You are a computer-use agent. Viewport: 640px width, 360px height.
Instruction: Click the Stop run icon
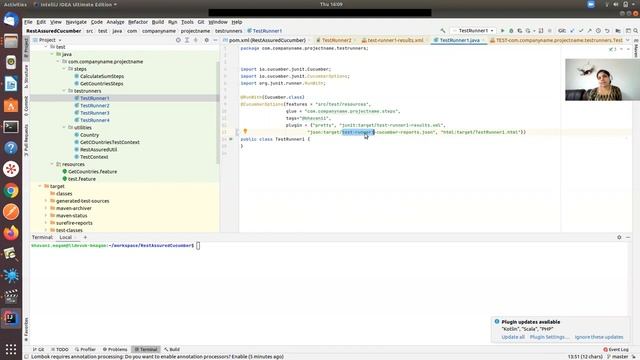549,31
